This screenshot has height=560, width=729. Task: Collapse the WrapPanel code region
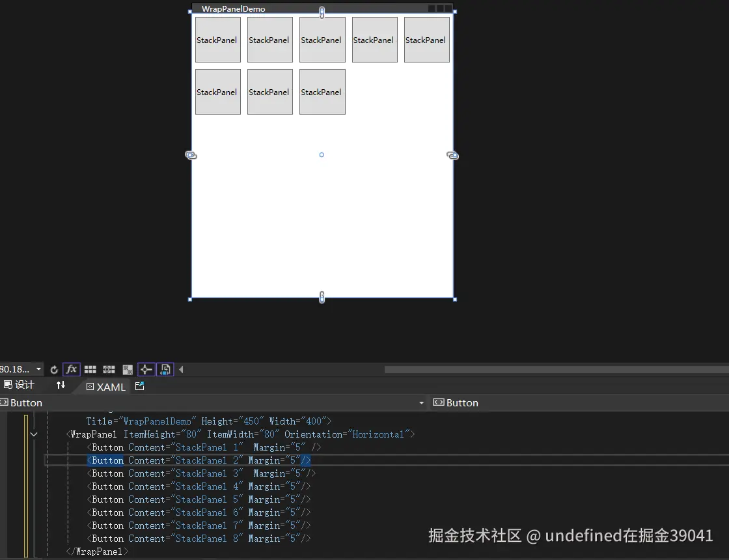coord(34,434)
